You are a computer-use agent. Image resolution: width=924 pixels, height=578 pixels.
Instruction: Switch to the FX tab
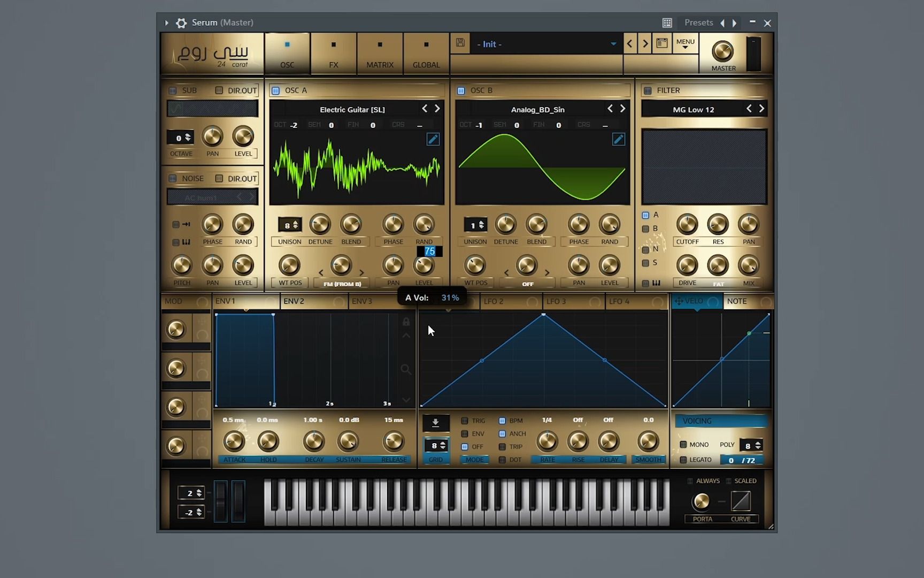334,54
